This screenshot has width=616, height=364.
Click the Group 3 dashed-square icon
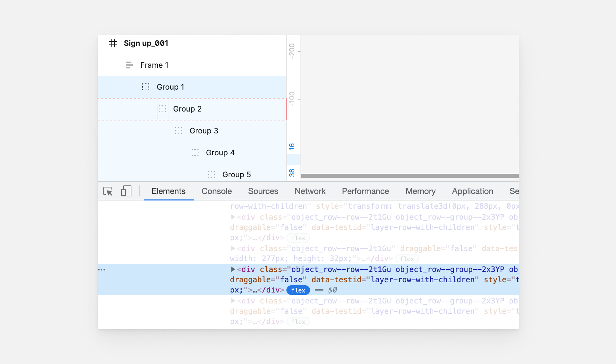(179, 131)
